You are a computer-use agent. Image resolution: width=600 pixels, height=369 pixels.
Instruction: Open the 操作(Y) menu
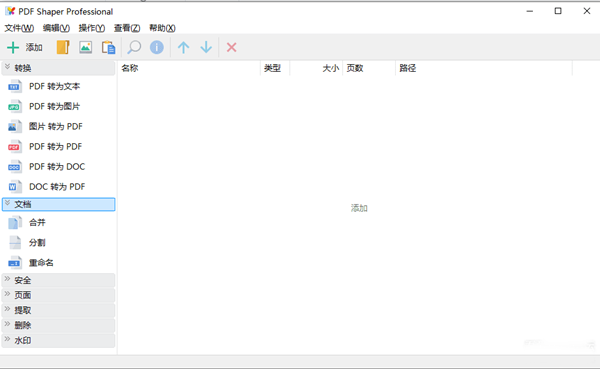point(92,28)
